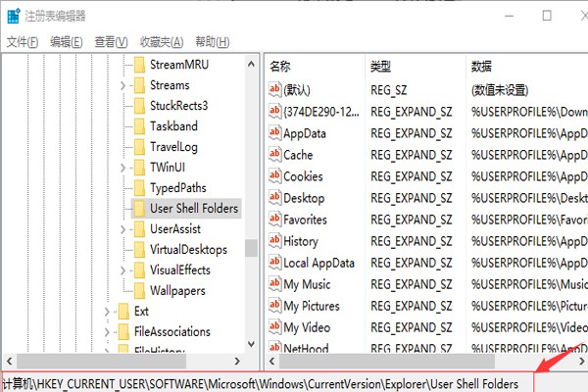588x392 pixels.
Task: Click the My Pictures value string icon
Action: click(x=274, y=306)
